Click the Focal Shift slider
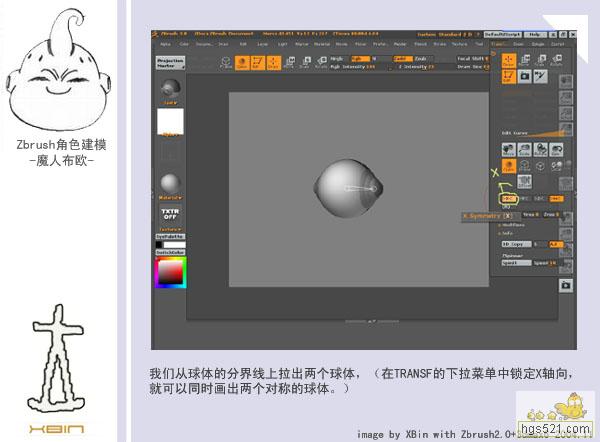The height and width of the screenshot is (442, 600). (473, 59)
